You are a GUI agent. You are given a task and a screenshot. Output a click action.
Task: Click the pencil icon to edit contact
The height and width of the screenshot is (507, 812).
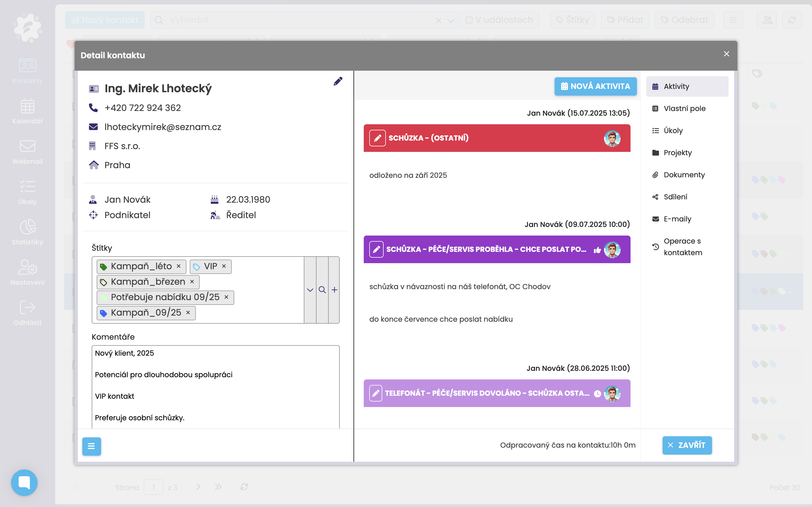point(338,81)
